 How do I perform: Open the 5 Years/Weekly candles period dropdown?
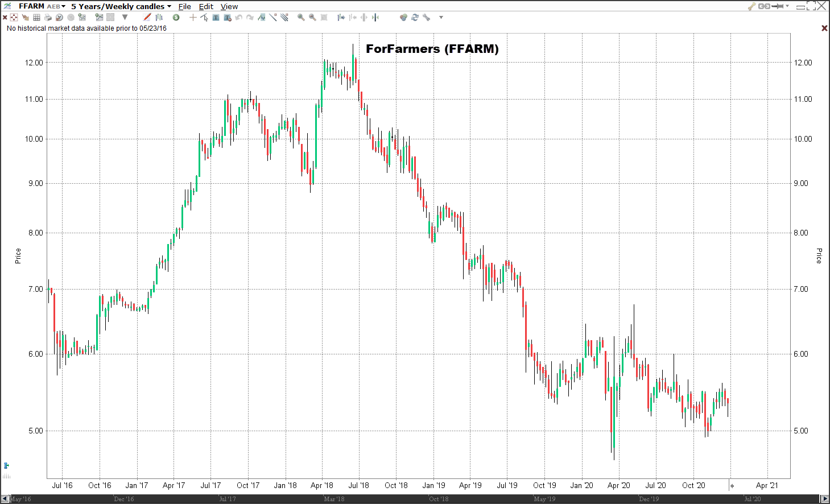(121, 6)
